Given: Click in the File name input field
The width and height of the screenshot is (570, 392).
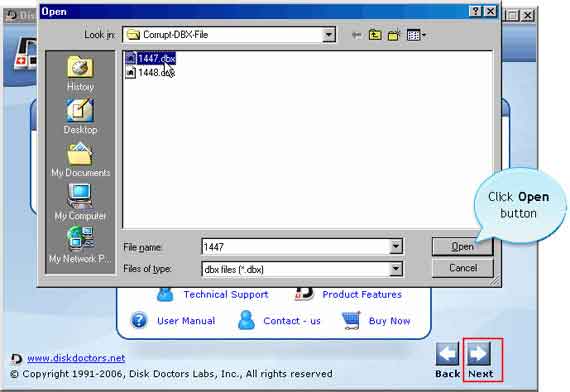Looking at the screenshot, I should tap(295, 247).
